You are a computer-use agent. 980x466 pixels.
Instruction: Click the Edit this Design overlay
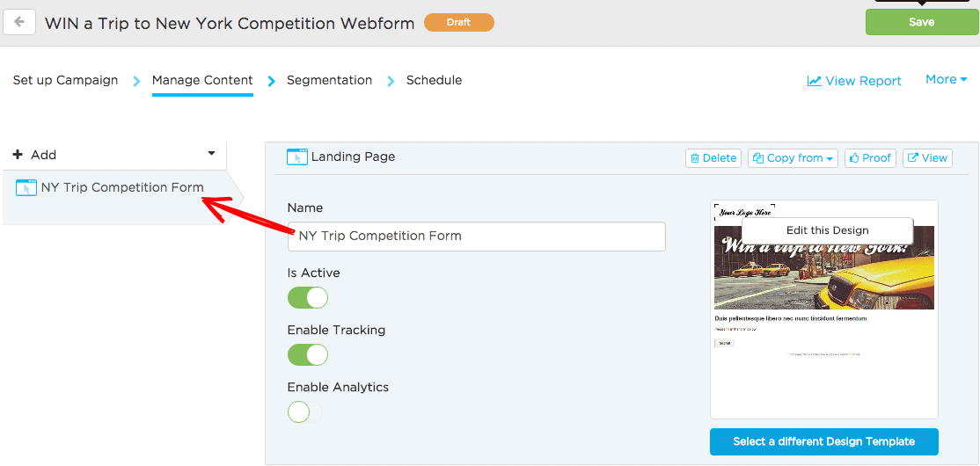click(x=828, y=230)
